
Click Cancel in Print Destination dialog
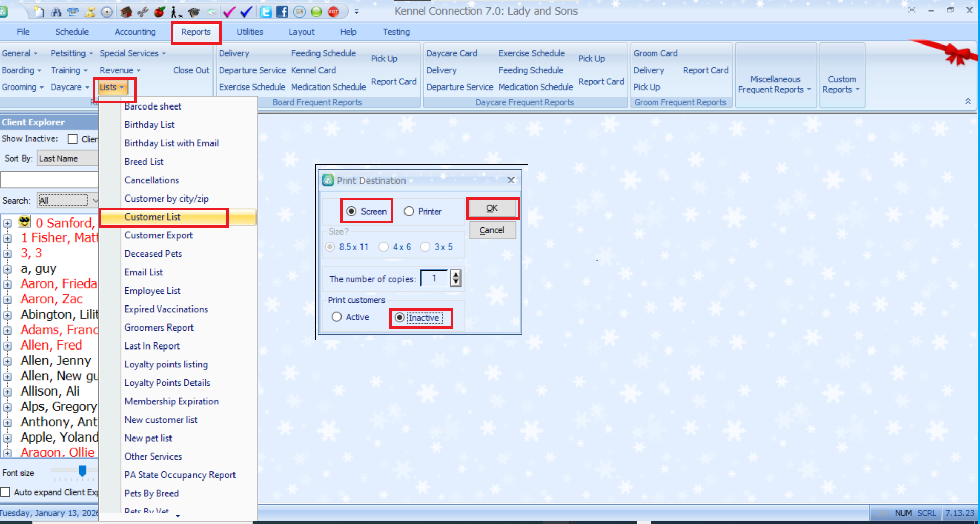point(492,230)
